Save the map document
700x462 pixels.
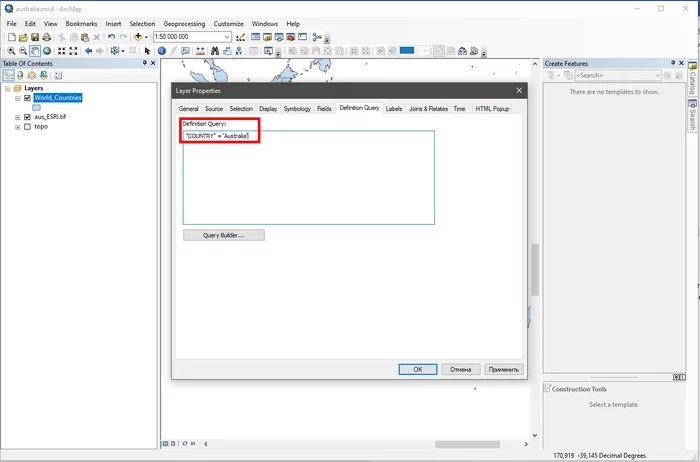(x=35, y=37)
